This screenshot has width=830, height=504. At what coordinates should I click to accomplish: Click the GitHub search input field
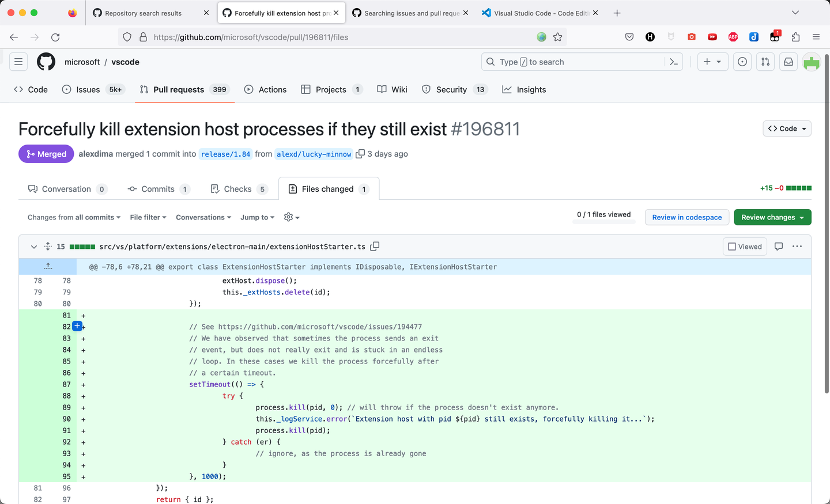pyautogui.click(x=582, y=62)
